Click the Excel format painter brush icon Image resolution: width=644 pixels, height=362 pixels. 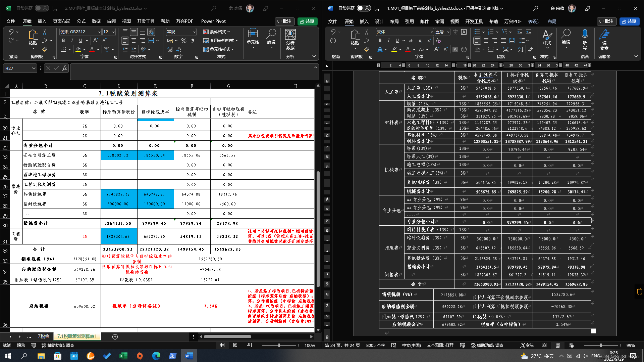pyautogui.click(x=45, y=49)
